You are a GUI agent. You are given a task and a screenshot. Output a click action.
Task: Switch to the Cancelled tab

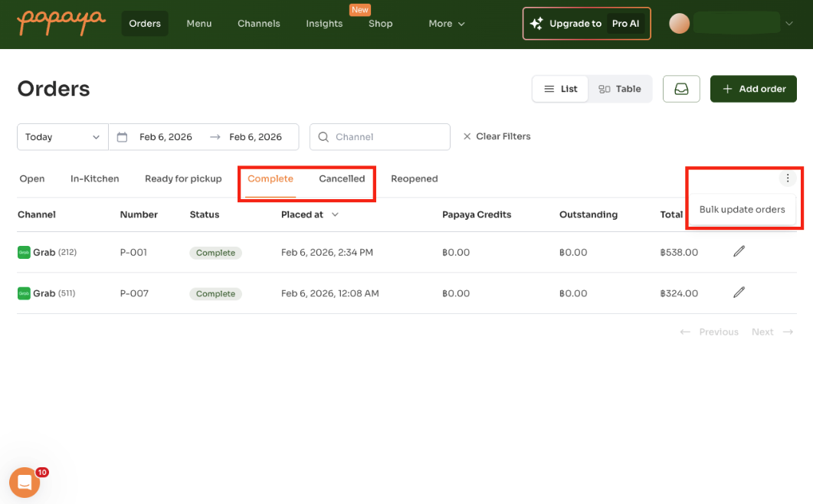coord(342,178)
